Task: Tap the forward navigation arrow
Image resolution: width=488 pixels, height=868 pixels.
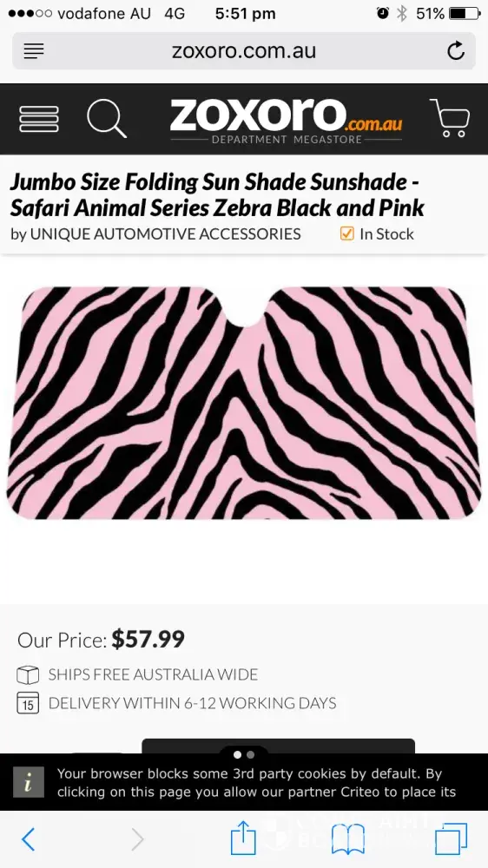Action: 137,839
